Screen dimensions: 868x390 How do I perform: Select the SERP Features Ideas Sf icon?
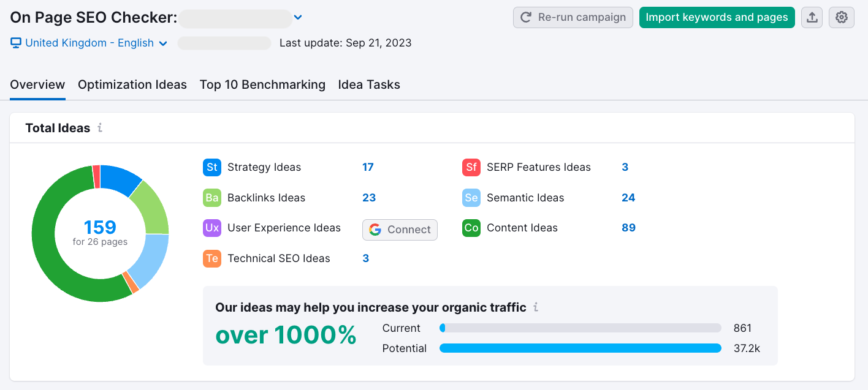coord(470,167)
